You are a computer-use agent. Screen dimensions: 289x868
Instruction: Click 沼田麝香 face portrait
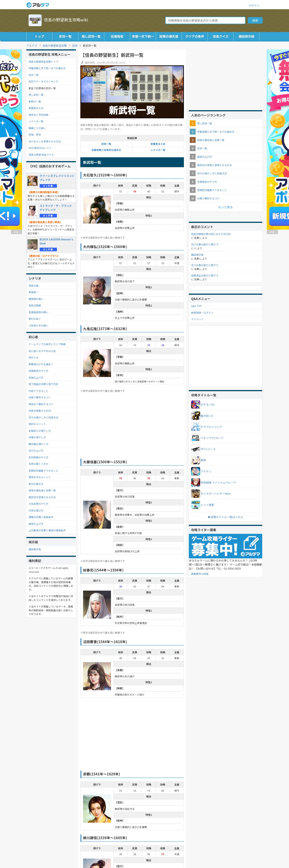click(97, 676)
